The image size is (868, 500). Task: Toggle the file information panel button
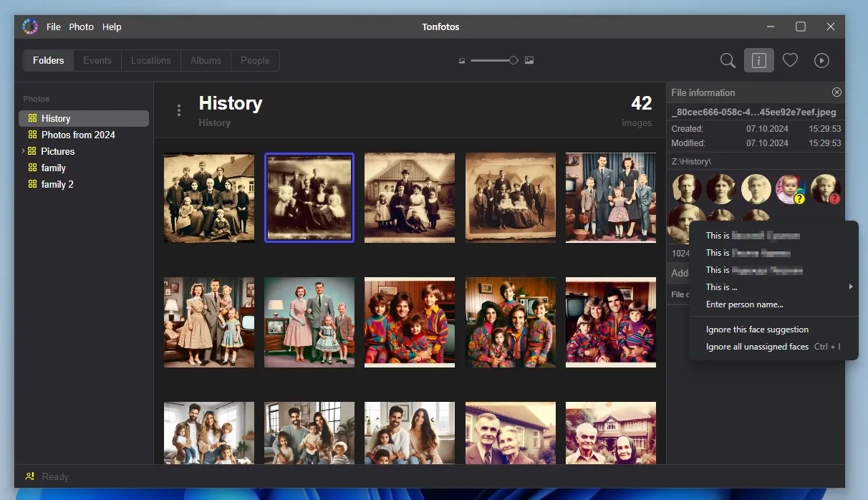758,61
